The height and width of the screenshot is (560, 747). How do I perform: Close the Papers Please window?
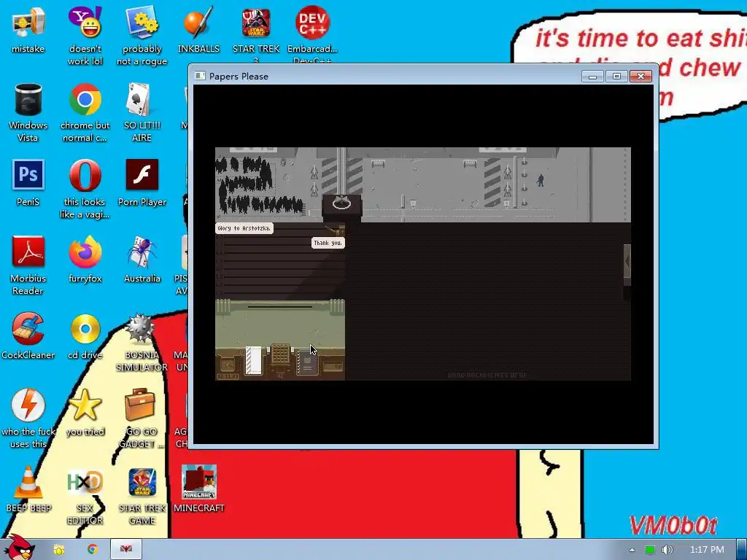[x=640, y=76]
